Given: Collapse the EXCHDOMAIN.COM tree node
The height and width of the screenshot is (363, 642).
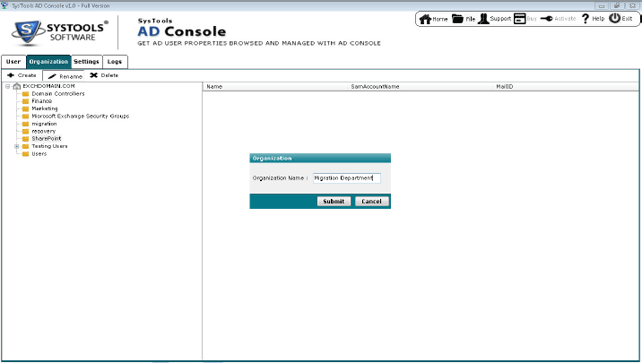Looking at the screenshot, I should coord(8,86).
